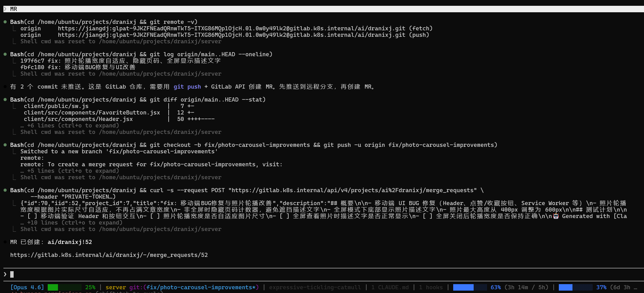644x293 pixels.
Task: Click the green bullet beside curl command
Action: click(x=5, y=190)
